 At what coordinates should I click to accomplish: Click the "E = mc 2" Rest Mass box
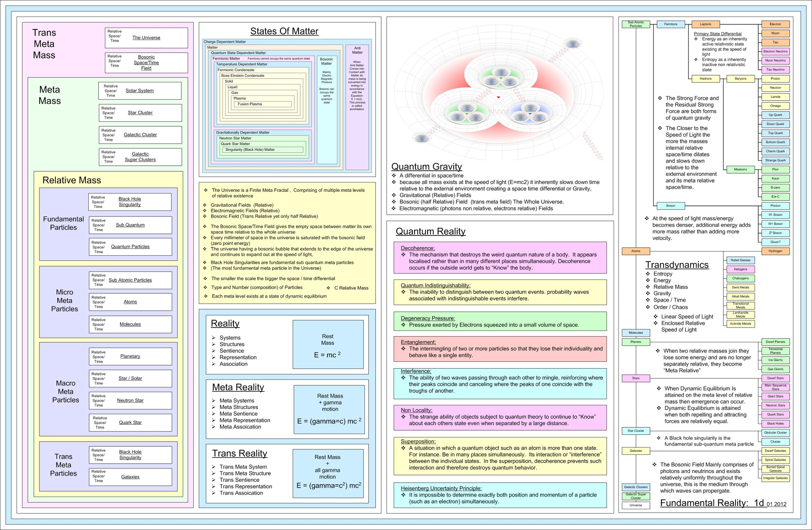point(328,344)
